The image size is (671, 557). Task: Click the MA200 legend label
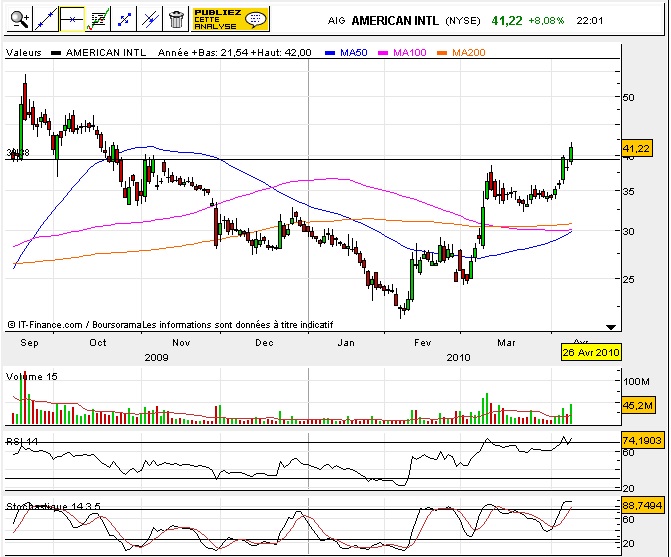pos(469,53)
